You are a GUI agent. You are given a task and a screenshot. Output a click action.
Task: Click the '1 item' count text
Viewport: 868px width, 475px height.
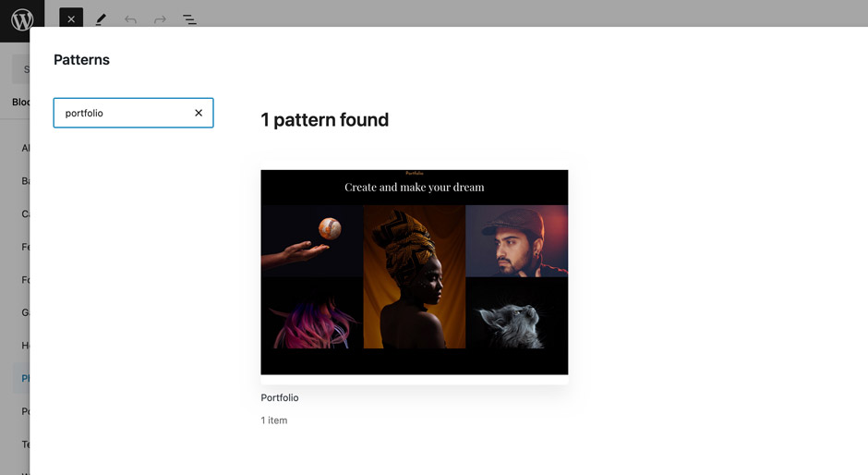click(274, 420)
